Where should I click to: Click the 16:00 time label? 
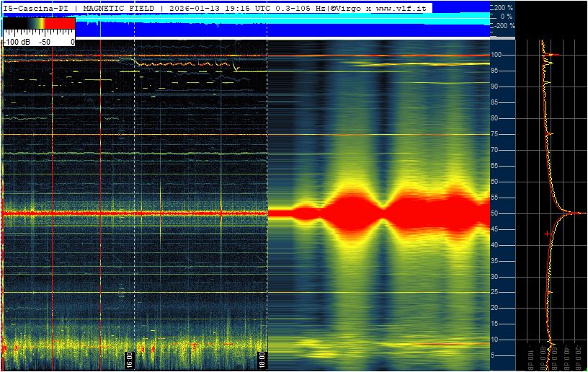click(129, 360)
